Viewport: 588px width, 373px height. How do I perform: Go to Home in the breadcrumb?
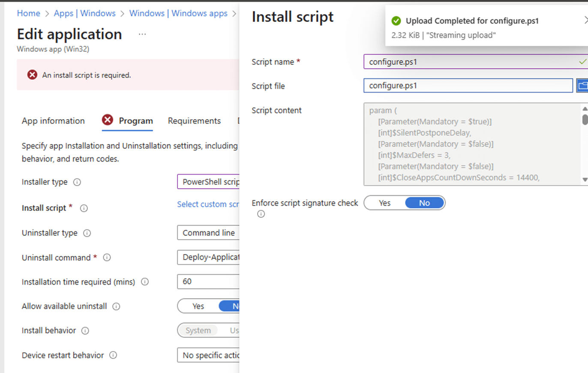click(28, 13)
